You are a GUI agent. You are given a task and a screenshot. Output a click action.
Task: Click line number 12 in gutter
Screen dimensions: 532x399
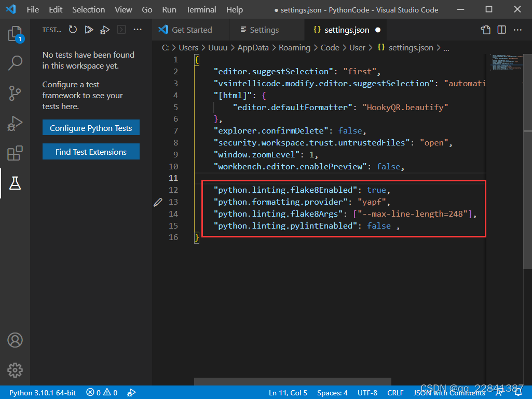point(173,190)
